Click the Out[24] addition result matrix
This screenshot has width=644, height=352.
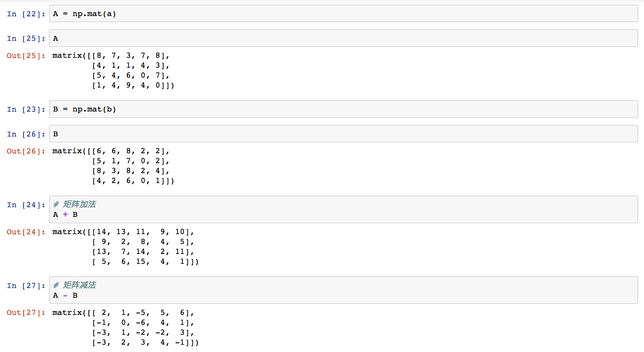pyautogui.click(x=125, y=247)
